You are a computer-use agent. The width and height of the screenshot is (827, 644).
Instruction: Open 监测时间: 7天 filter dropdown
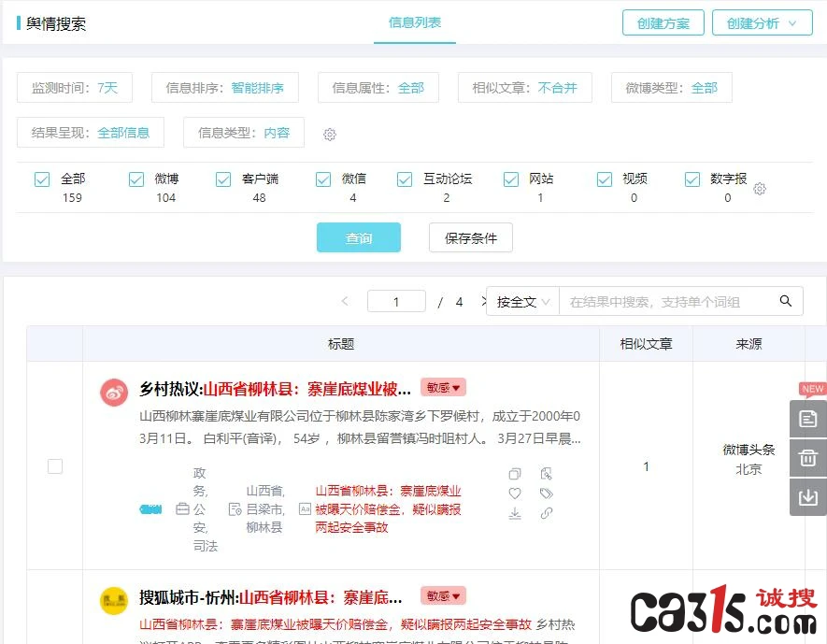75,88
